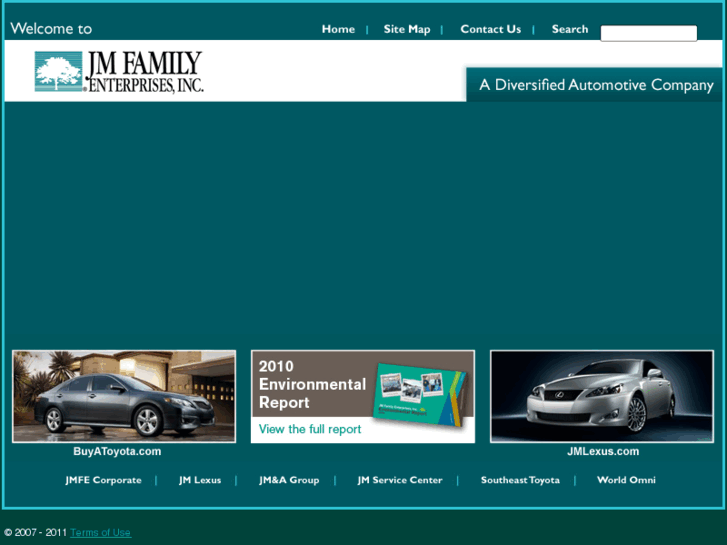This screenshot has width=727, height=545.
Task: Open the Terms of Use link
Action: pos(101,532)
